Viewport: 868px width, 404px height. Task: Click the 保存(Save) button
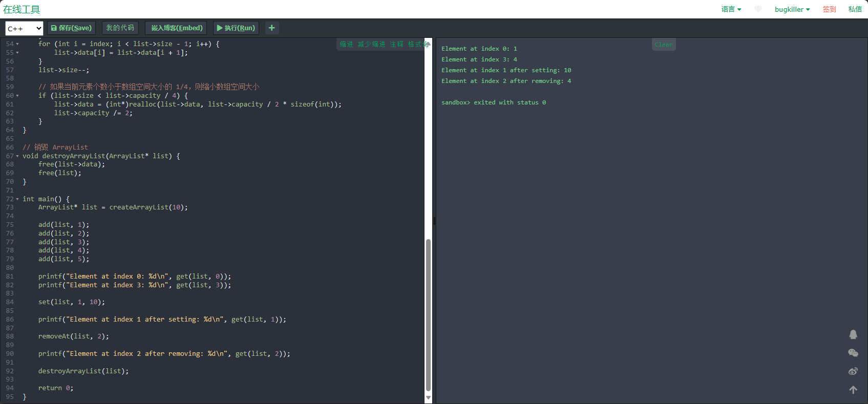[71, 28]
